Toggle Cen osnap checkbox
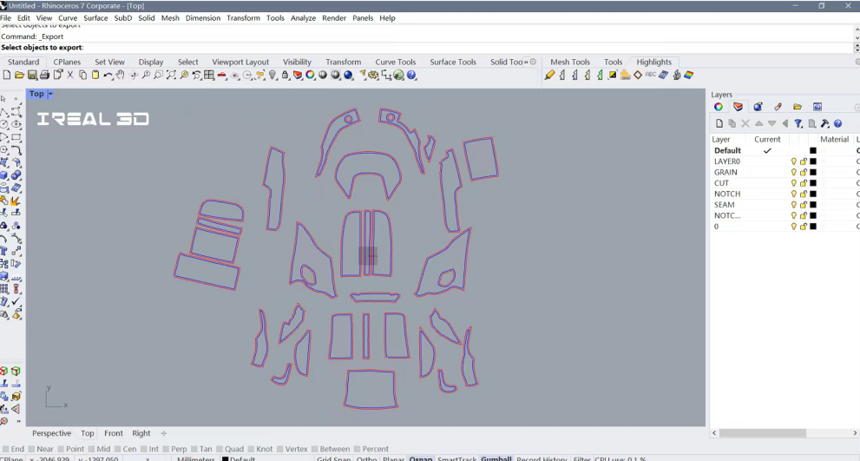Image resolution: width=860 pixels, height=461 pixels. point(117,449)
